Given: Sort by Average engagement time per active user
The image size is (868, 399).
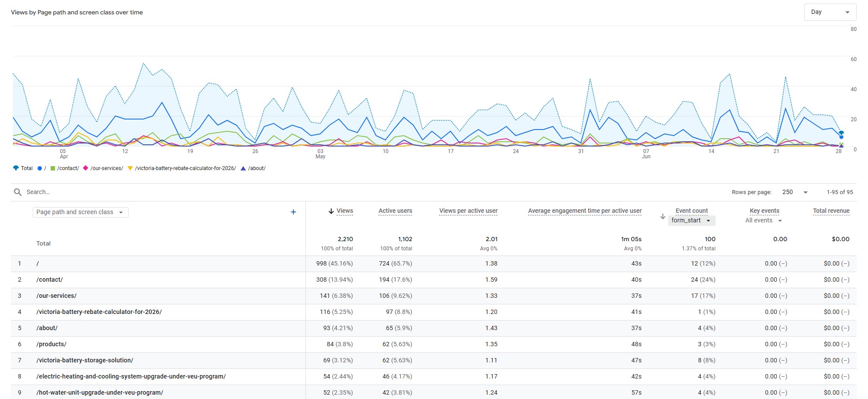Looking at the screenshot, I should click(x=585, y=211).
